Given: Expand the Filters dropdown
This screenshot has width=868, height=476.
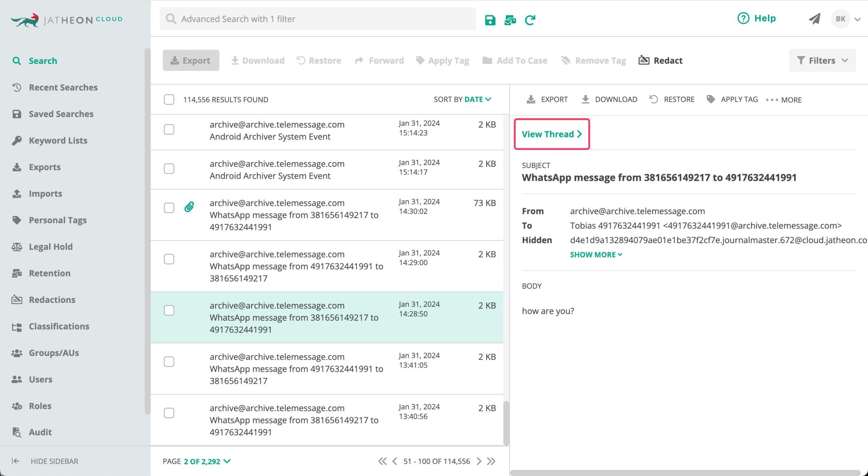Looking at the screenshot, I should (x=821, y=60).
